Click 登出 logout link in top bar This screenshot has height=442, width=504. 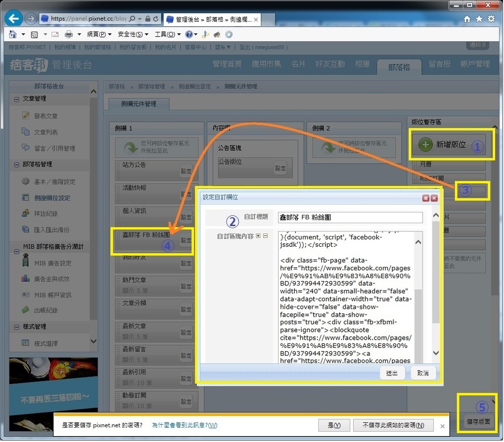245,47
